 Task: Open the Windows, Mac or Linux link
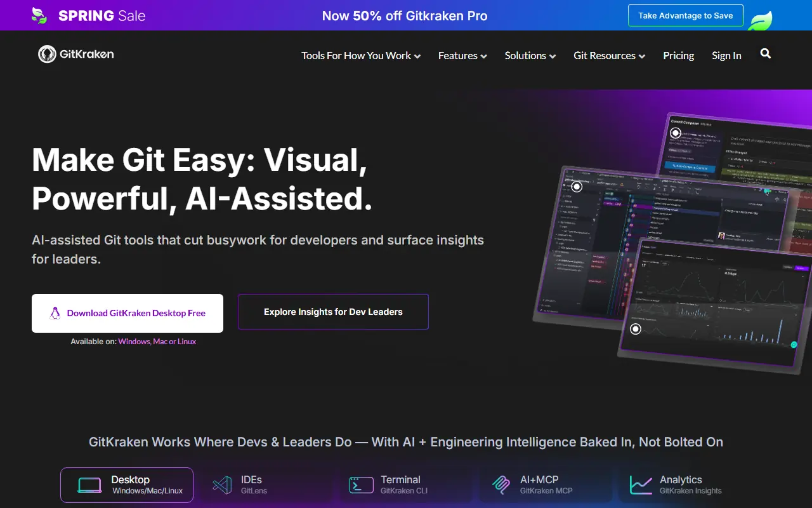157,342
